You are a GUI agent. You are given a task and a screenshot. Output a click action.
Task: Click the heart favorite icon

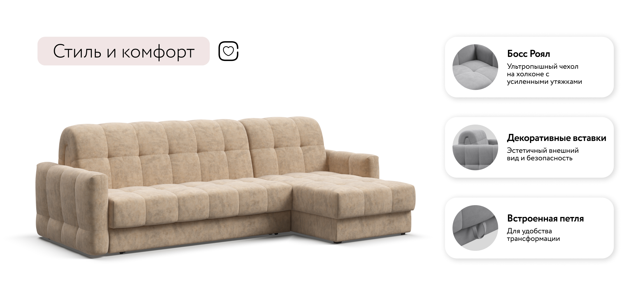pyautogui.click(x=228, y=51)
